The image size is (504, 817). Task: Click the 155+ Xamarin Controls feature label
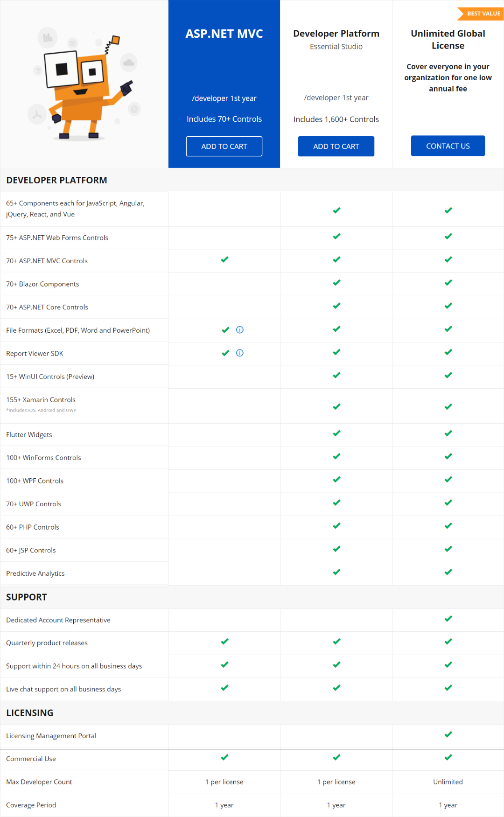point(41,400)
